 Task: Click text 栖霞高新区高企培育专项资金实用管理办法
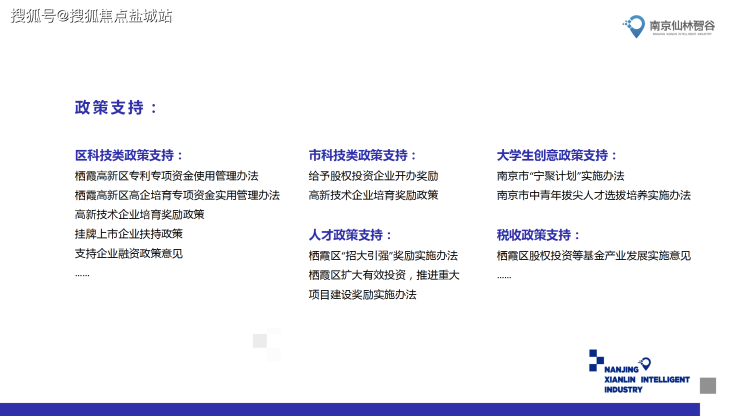pos(177,195)
